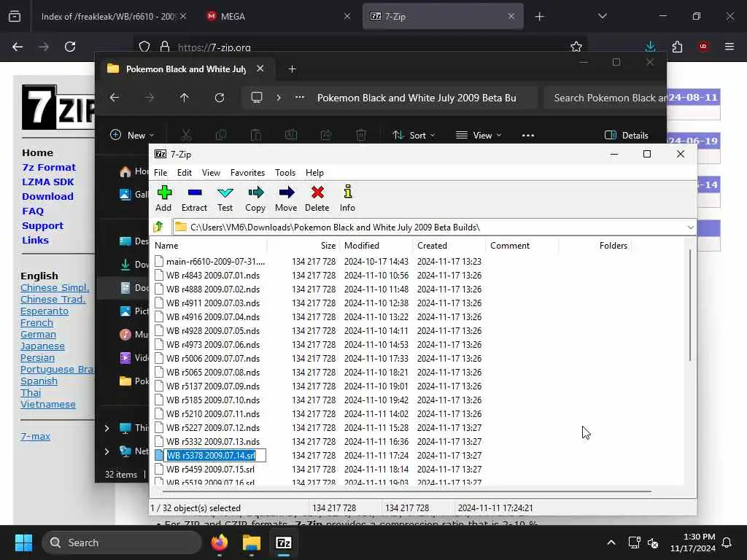747x560 pixels.
Task: Toggle the Details pane in File Explorer
Action: coord(626,135)
